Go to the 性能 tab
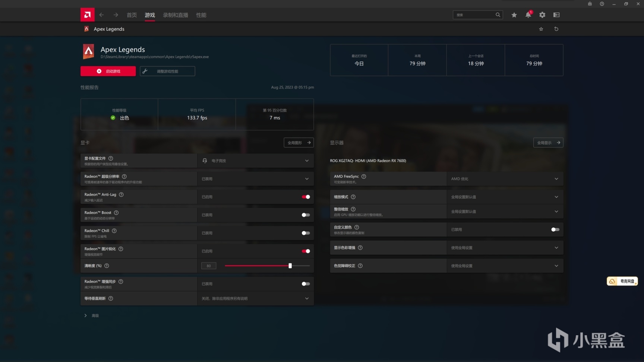644x362 pixels. (201, 15)
